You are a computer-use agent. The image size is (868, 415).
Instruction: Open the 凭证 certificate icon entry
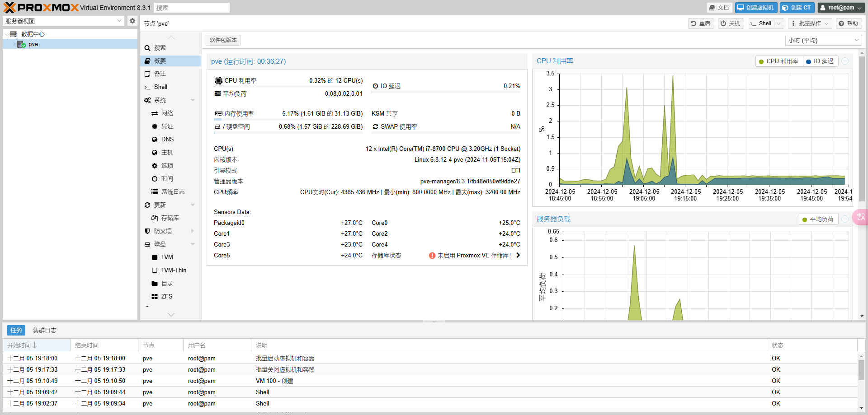tap(155, 126)
